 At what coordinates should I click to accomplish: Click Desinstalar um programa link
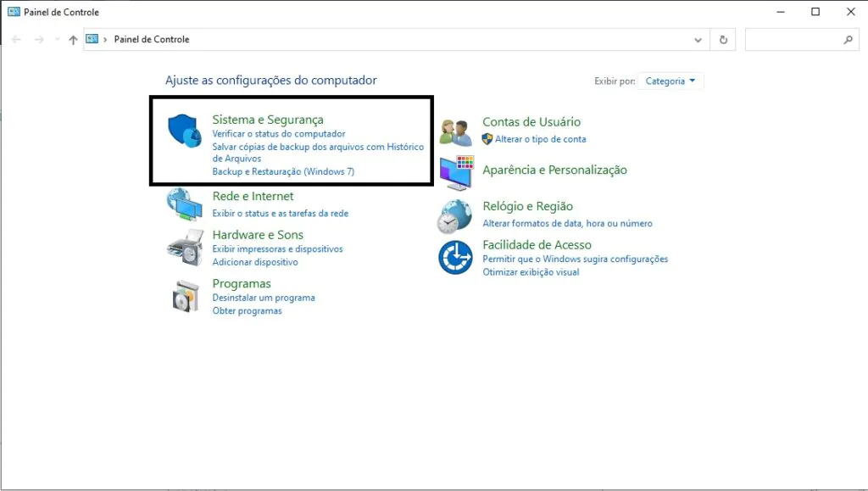point(264,298)
